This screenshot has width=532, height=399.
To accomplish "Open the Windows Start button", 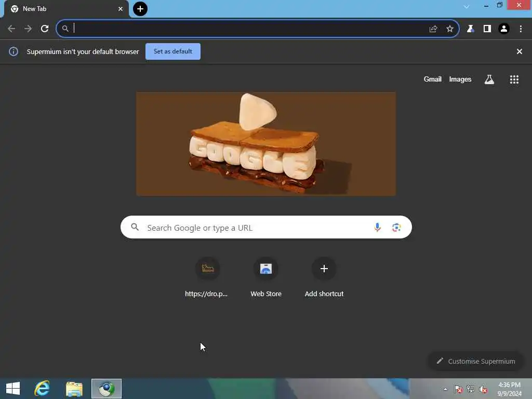I will [13, 389].
